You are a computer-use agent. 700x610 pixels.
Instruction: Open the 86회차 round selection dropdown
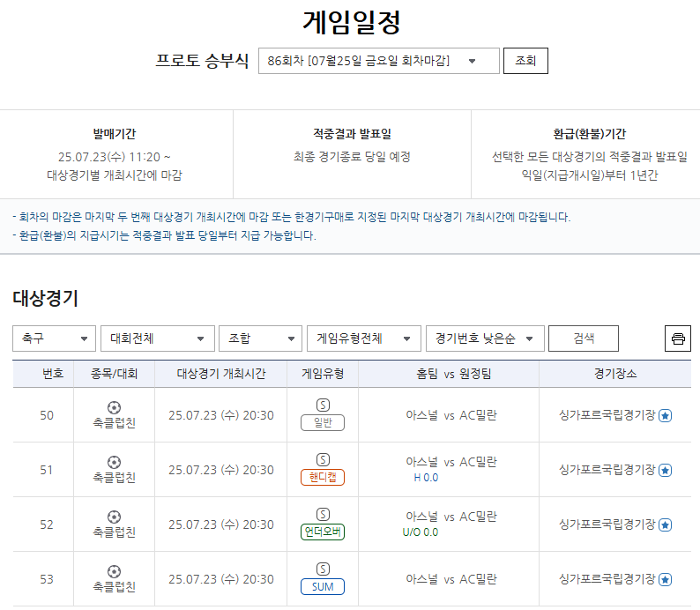point(378,61)
